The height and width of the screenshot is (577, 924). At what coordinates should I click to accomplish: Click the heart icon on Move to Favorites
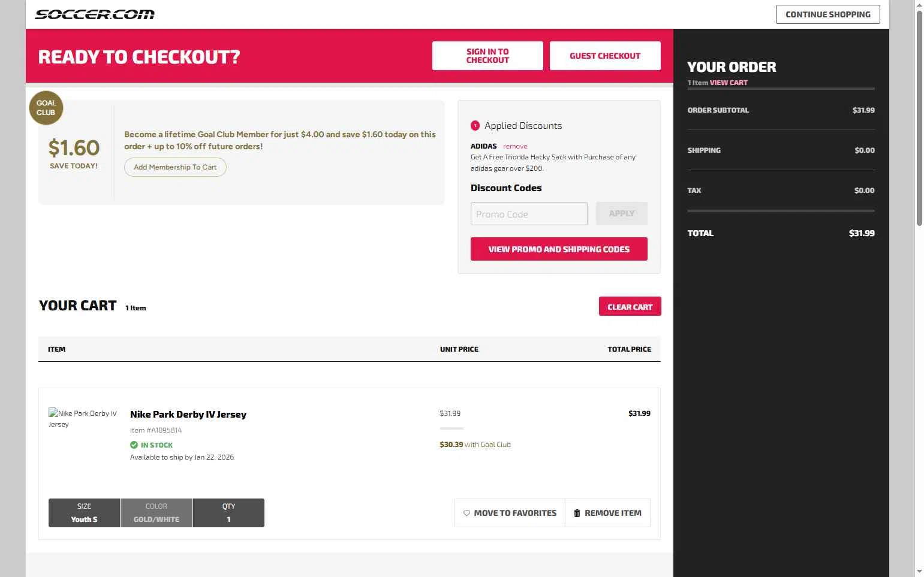pyautogui.click(x=466, y=513)
